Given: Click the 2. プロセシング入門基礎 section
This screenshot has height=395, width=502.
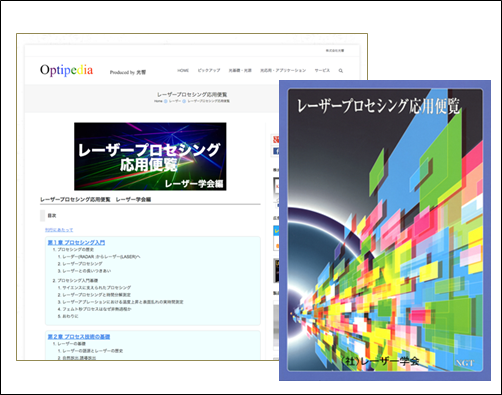Looking at the screenshot, I should pos(75,281).
